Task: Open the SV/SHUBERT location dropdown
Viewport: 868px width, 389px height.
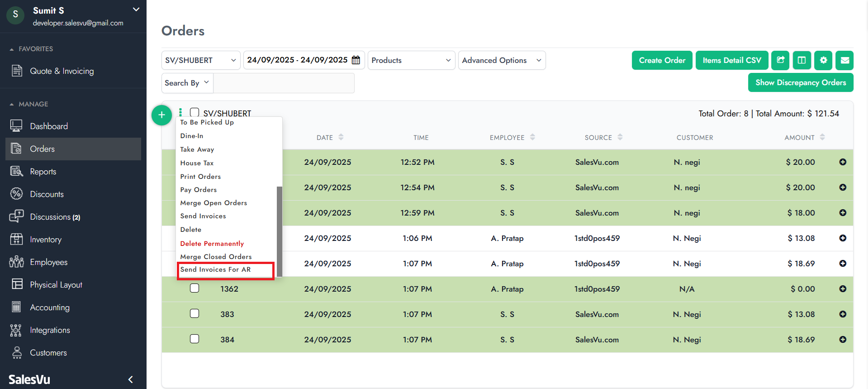Action: click(x=201, y=60)
